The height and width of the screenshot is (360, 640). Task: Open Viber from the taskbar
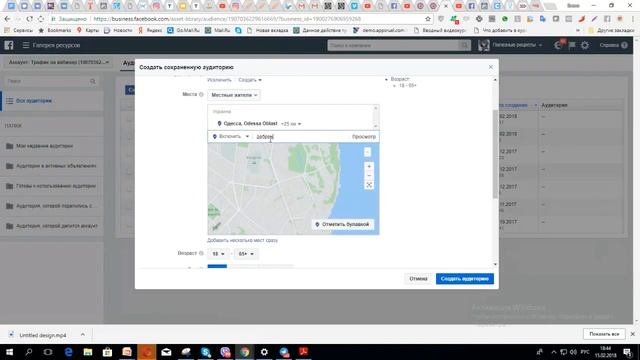pyautogui.click(x=225, y=352)
